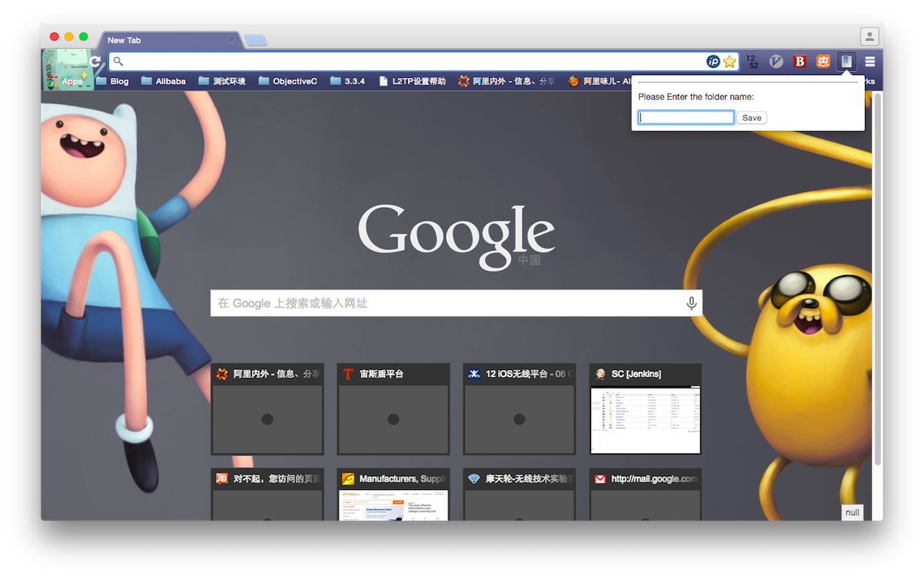Click the Google logo
The height and width of the screenshot is (578, 924).
tap(456, 237)
